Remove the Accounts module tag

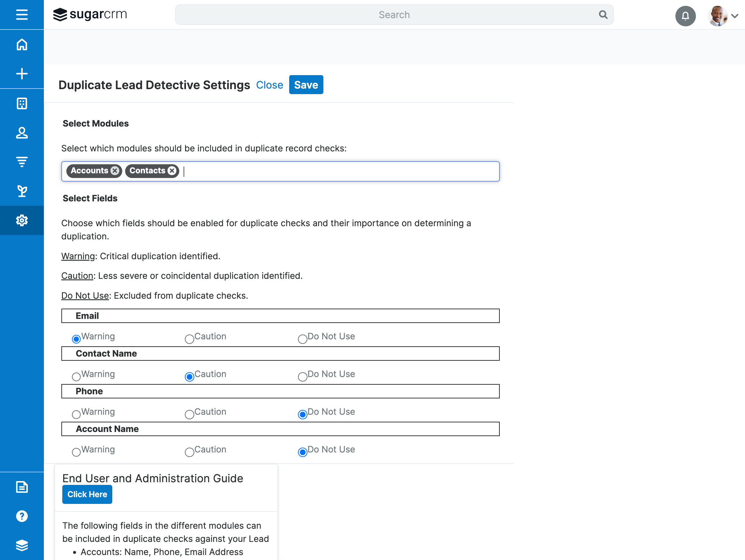pos(115,171)
